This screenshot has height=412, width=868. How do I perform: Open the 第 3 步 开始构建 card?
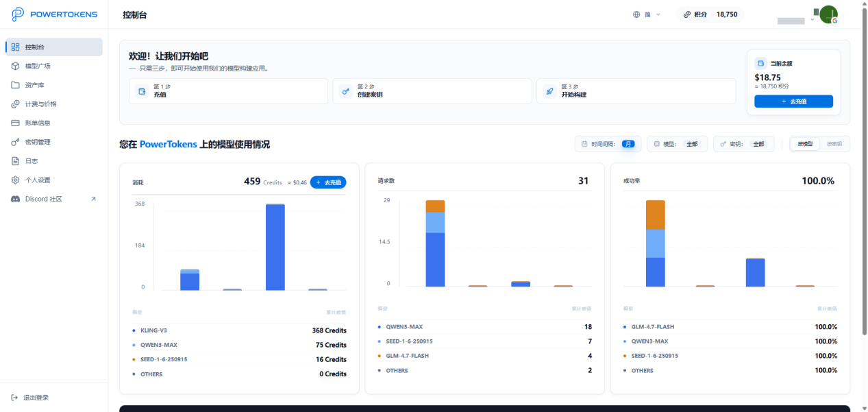[636, 91]
